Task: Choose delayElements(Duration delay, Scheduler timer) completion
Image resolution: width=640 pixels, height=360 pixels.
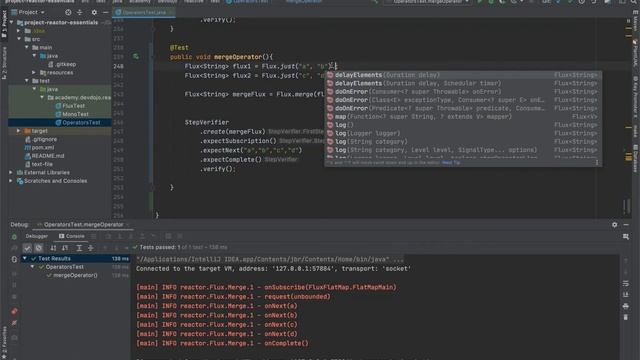Action: 463,83
